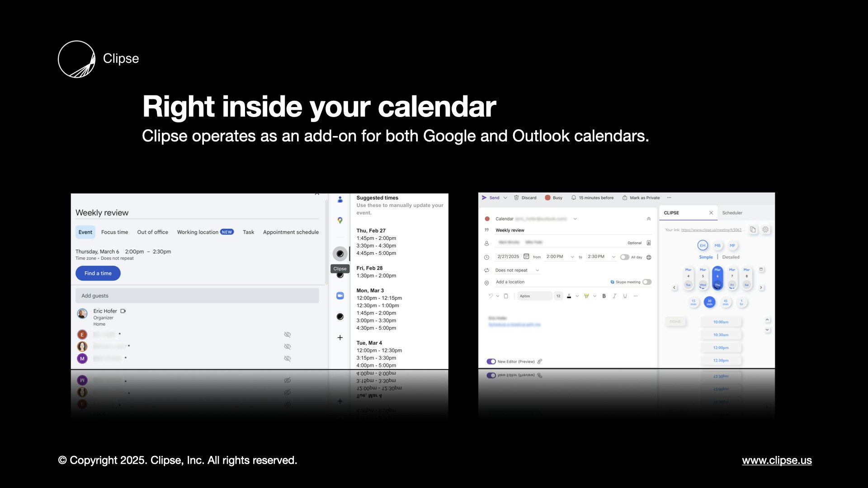Click the font color icon

(x=569, y=296)
